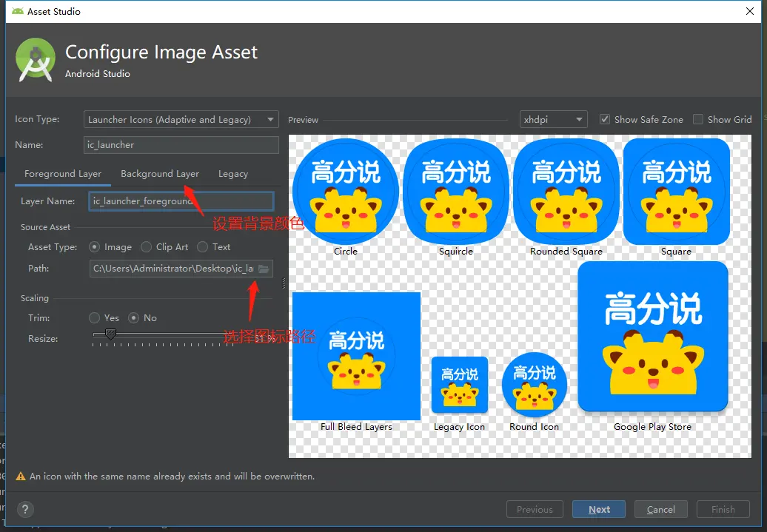Close the Asset Studio dialog

point(749,11)
